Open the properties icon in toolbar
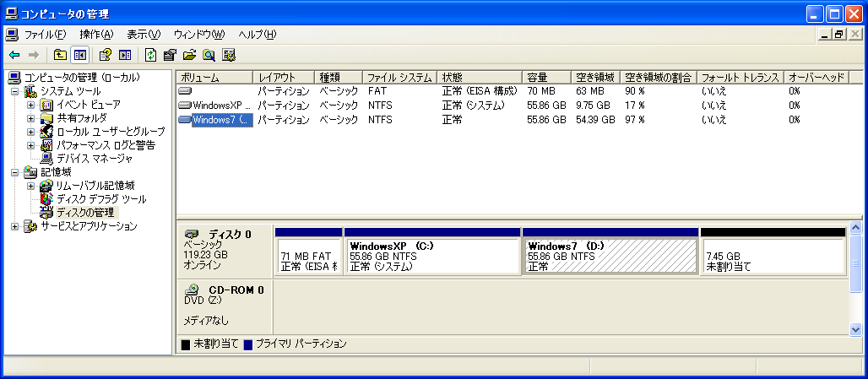Image resolution: width=868 pixels, height=379 pixels. pyautogui.click(x=170, y=55)
